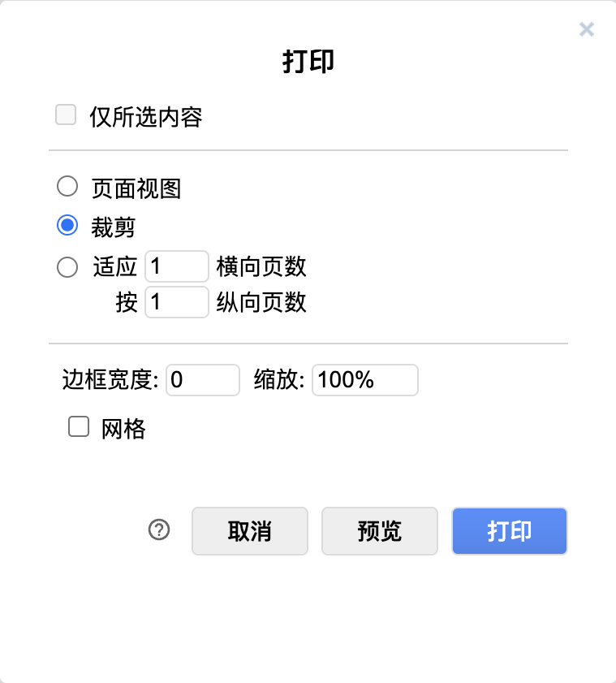Click the 裁剪 label text

point(113,227)
